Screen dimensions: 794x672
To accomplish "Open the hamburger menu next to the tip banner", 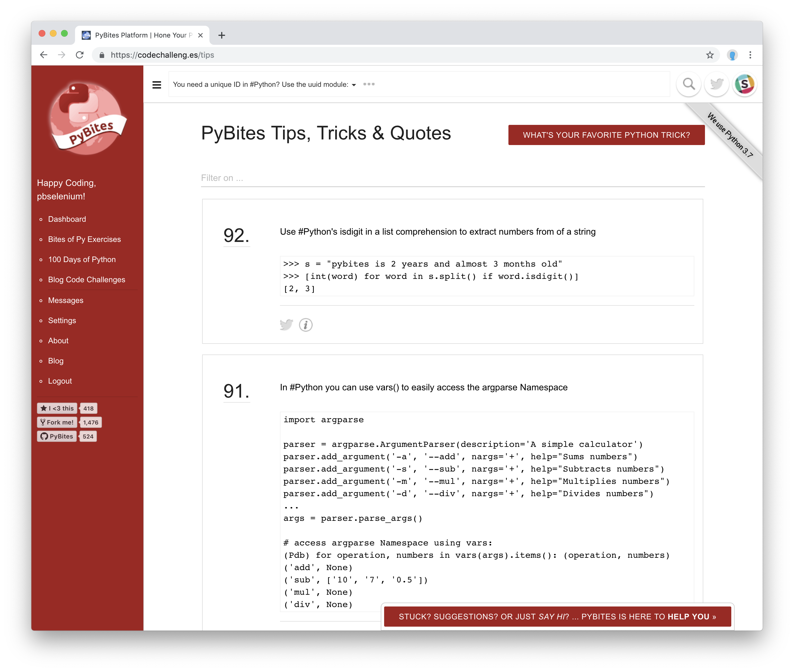I will tap(157, 85).
